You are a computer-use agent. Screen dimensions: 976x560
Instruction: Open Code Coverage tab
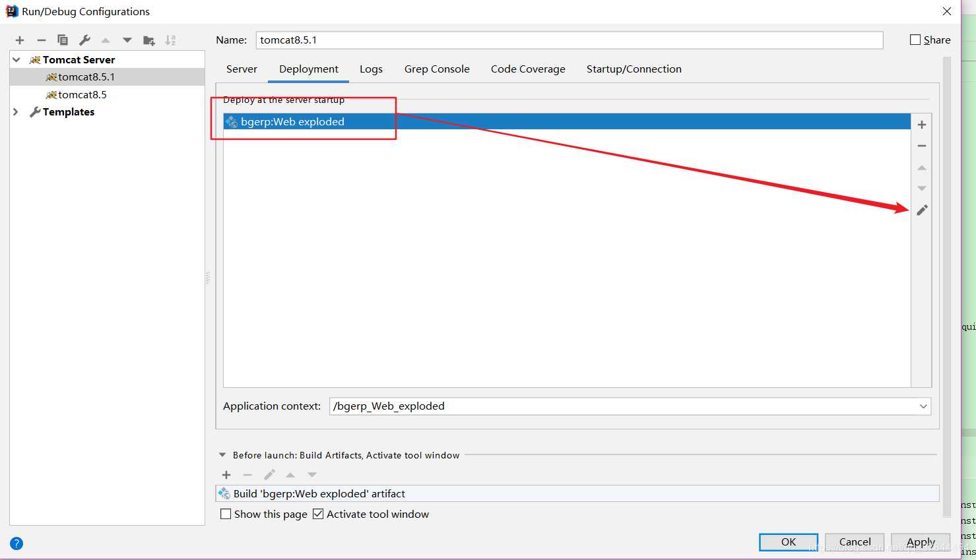[x=528, y=69]
